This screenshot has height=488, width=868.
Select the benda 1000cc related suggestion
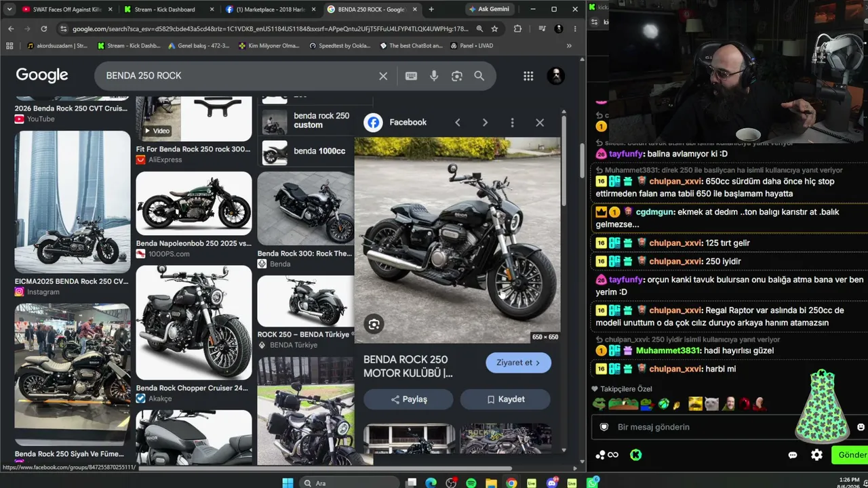click(306, 152)
